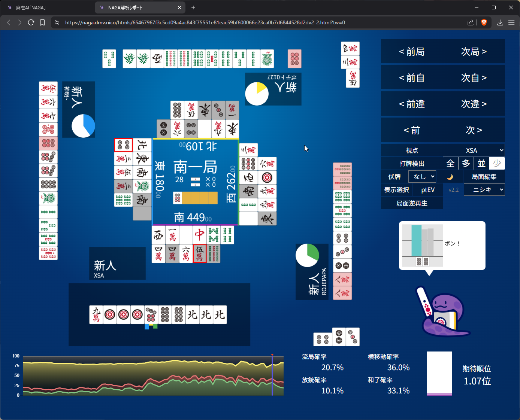The height and width of the screenshot is (420, 520).
Task: Select the 全 discard detection level
Action: point(450,164)
